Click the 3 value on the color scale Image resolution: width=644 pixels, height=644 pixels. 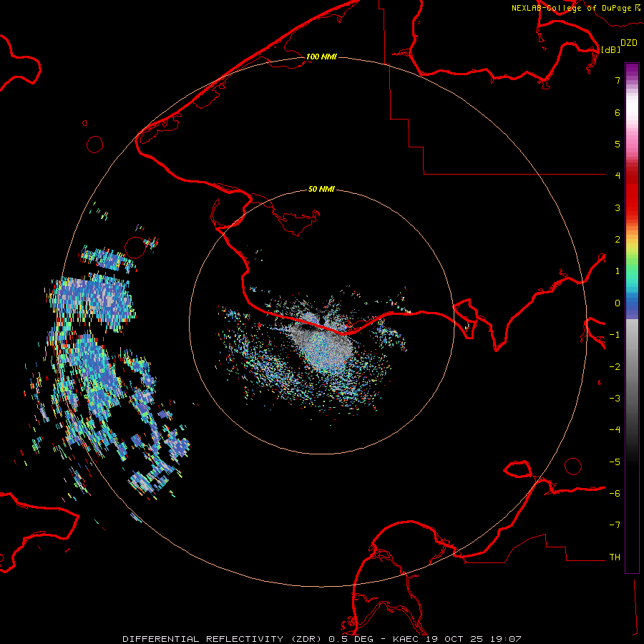point(618,208)
